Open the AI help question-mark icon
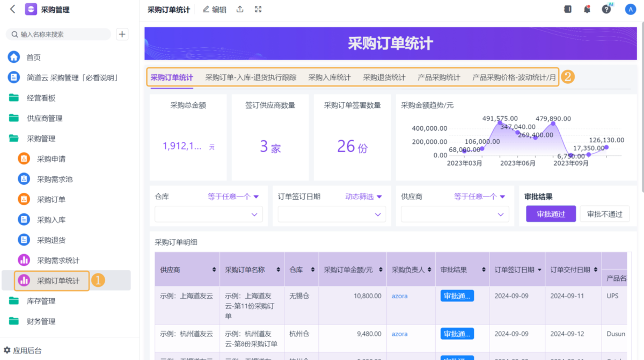The height and width of the screenshot is (360, 644). coord(606,9)
